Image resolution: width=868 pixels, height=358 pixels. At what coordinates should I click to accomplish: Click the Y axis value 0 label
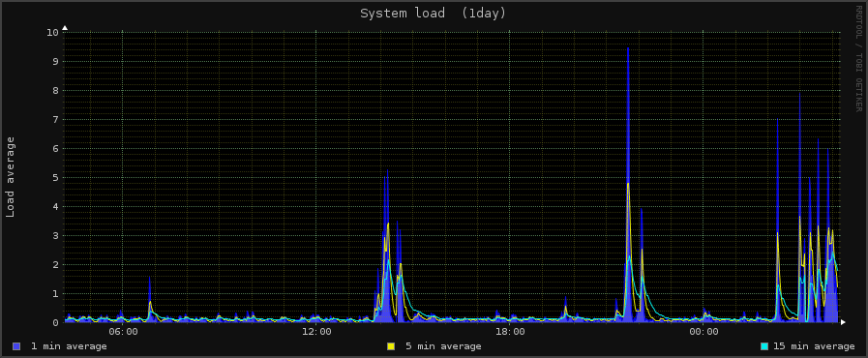(x=56, y=322)
